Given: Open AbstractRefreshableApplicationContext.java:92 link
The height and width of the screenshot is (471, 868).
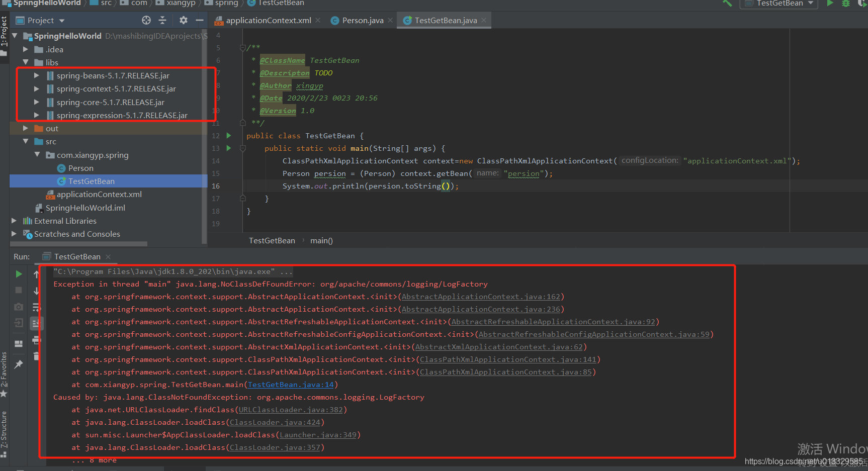Looking at the screenshot, I should click(553, 322).
